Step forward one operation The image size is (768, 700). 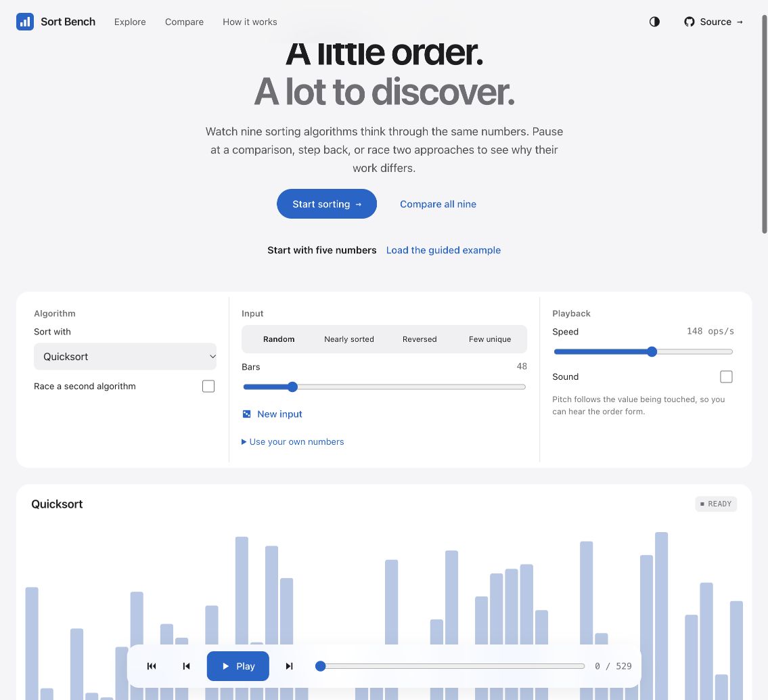[289, 666]
